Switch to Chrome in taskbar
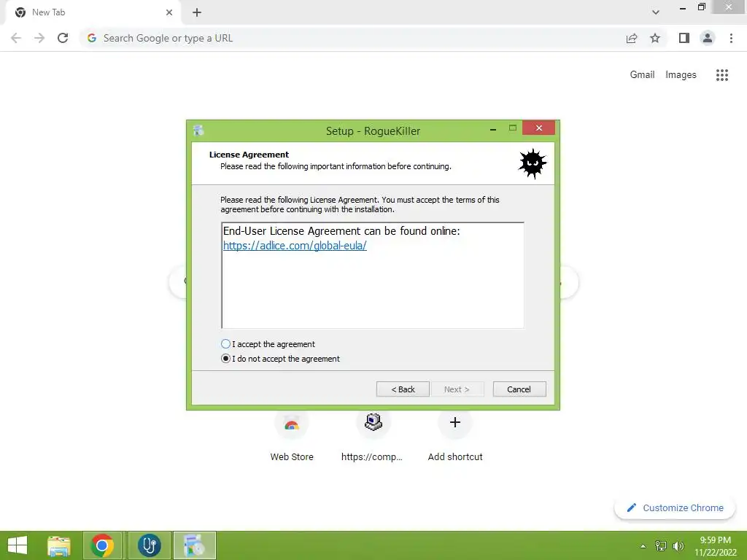The height and width of the screenshot is (560, 747). point(102,545)
